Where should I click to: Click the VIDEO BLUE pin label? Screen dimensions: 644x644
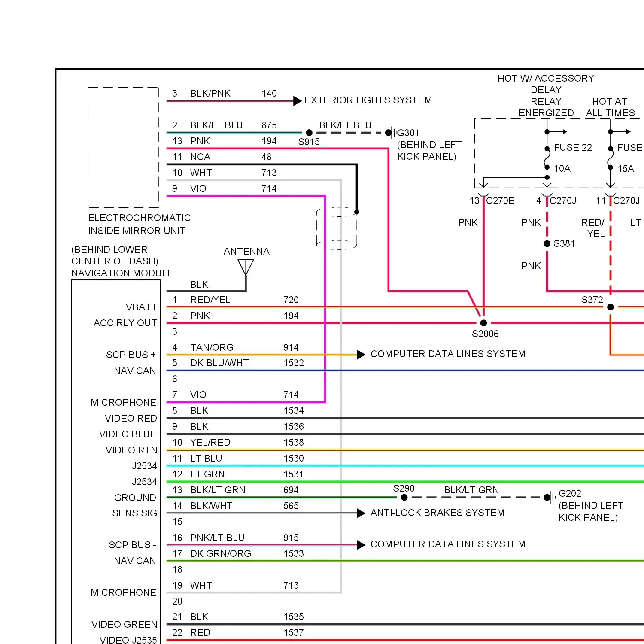tap(128, 434)
